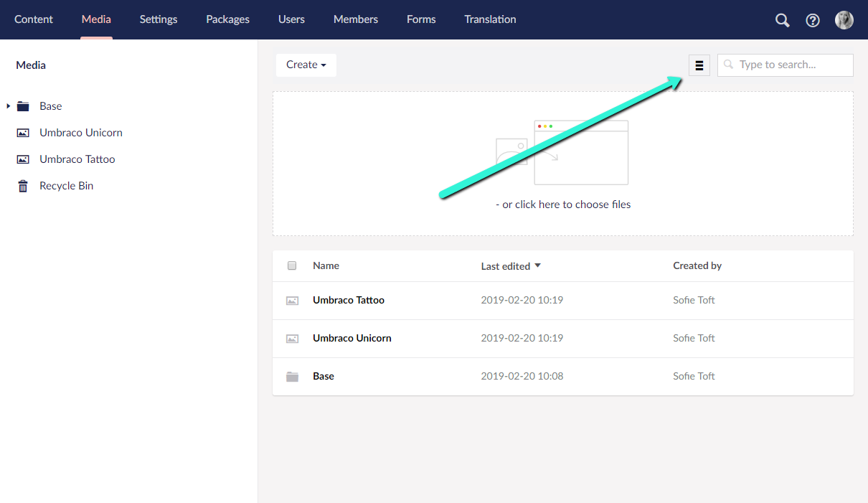Navigate to the Users section
868x503 pixels.
(291, 19)
